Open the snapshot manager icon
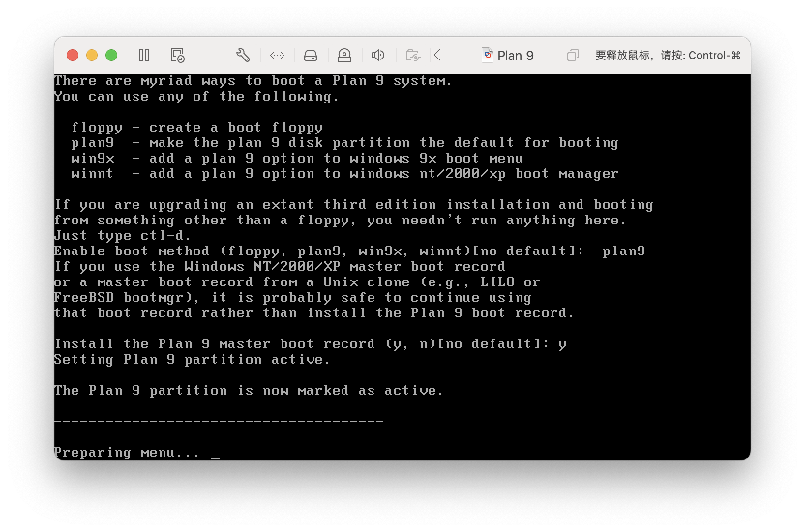The image size is (805, 532). pos(178,55)
